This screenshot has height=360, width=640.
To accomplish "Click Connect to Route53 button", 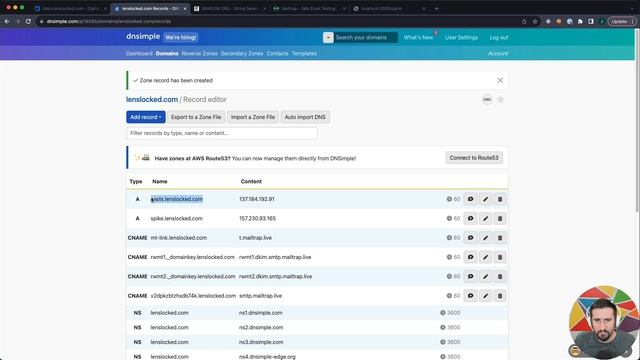I will [x=474, y=158].
